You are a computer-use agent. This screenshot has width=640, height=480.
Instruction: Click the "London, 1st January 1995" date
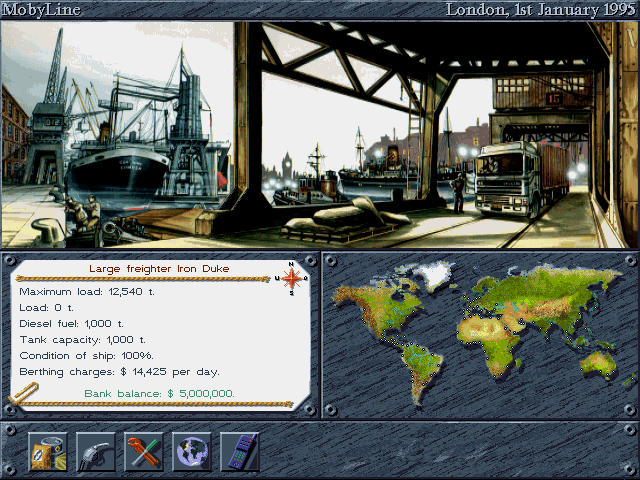click(x=541, y=10)
